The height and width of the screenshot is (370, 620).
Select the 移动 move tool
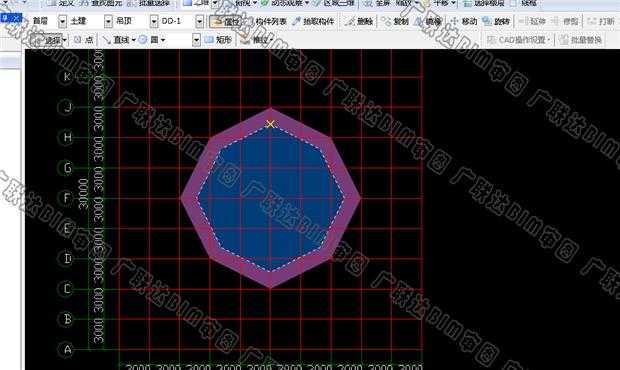click(464, 21)
